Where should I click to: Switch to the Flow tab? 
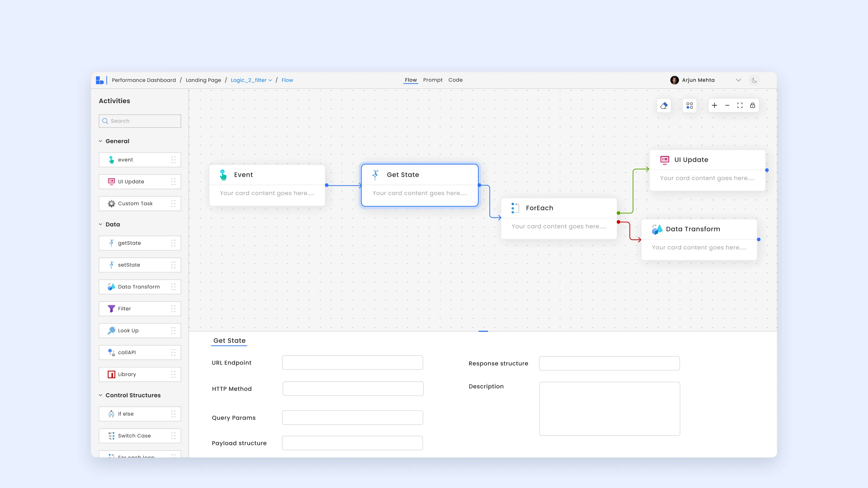[411, 80]
